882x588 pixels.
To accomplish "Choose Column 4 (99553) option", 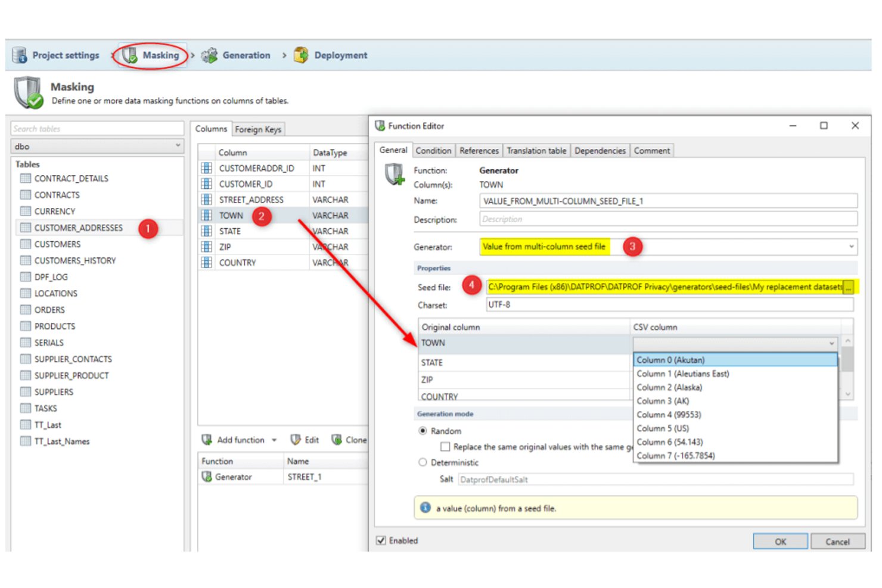I will (735, 415).
